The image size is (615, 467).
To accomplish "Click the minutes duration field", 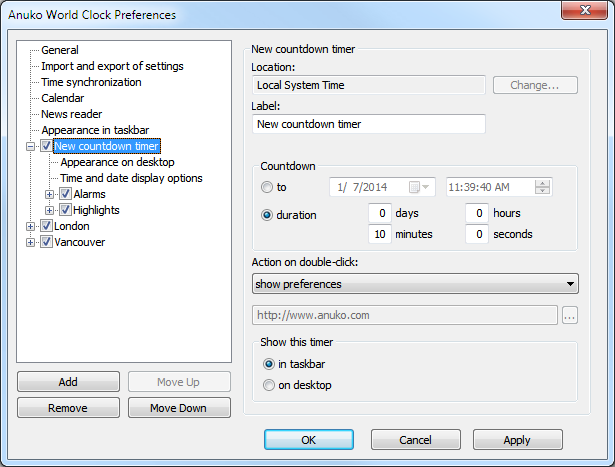I will tap(379, 234).
